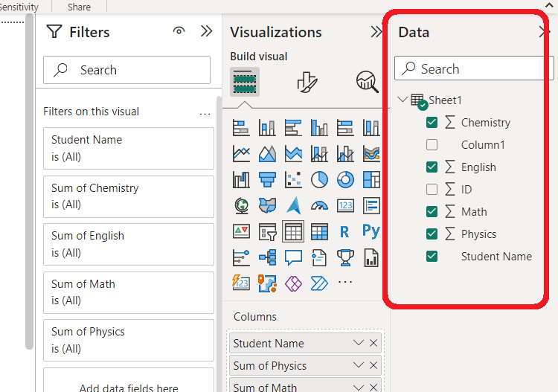Image resolution: width=558 pixels, height=392 pixels.
Task: Open the Share menu tab
Action: [x=79, y=7]
